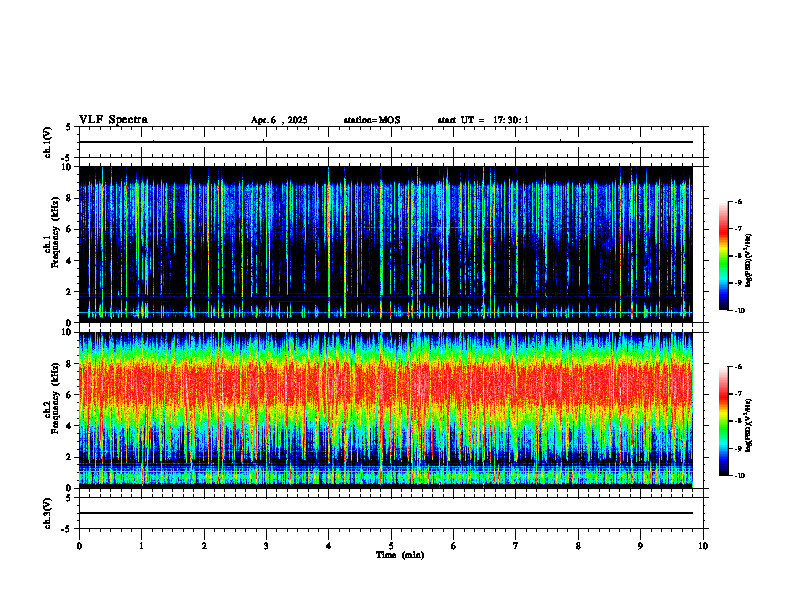Click the "-10" label on ch.1 color bar
The width and height of the screenshot is (792, 612).
click(738, 310)
